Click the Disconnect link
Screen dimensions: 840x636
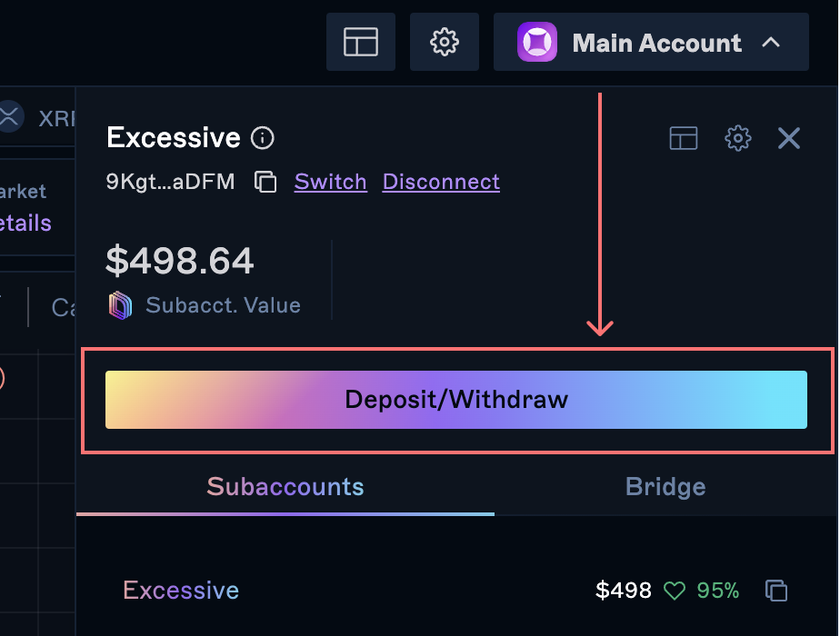[441, 182]
